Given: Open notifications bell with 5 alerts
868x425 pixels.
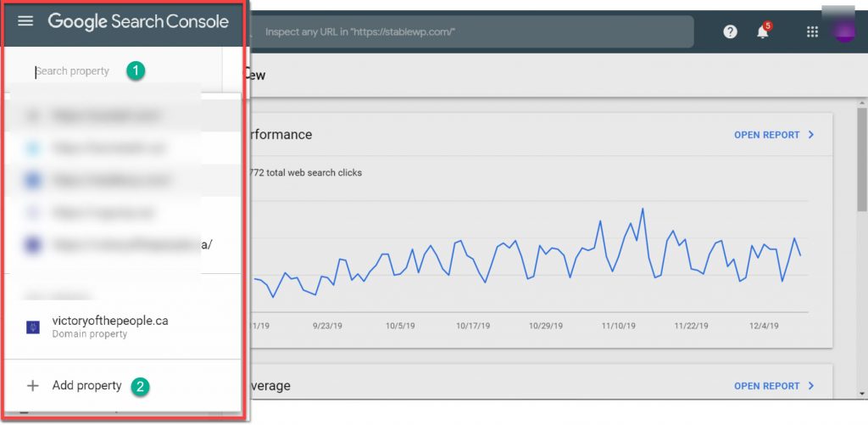Looking at the screenshot, I should [x=764, y=31].
